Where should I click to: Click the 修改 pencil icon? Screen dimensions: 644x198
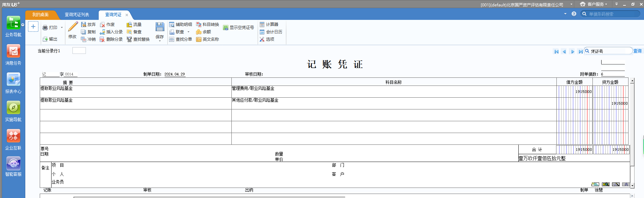pos(73,27)
